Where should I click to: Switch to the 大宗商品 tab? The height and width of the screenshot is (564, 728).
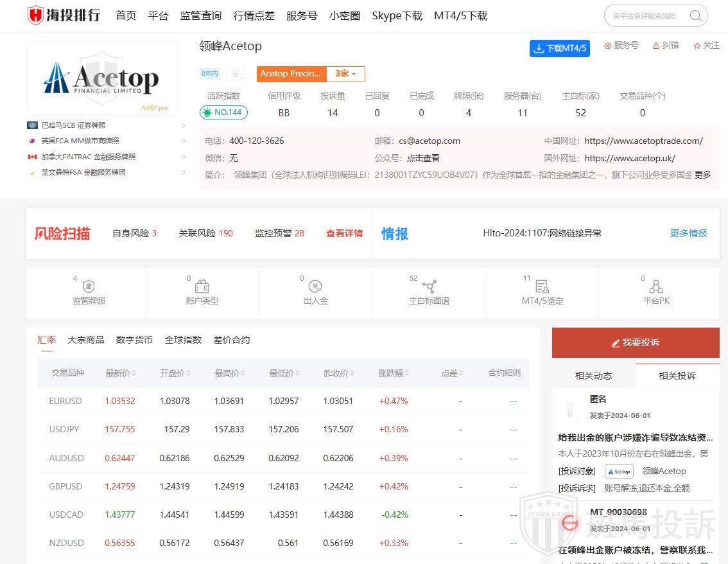pyautogui.click(x=86, y=340)
